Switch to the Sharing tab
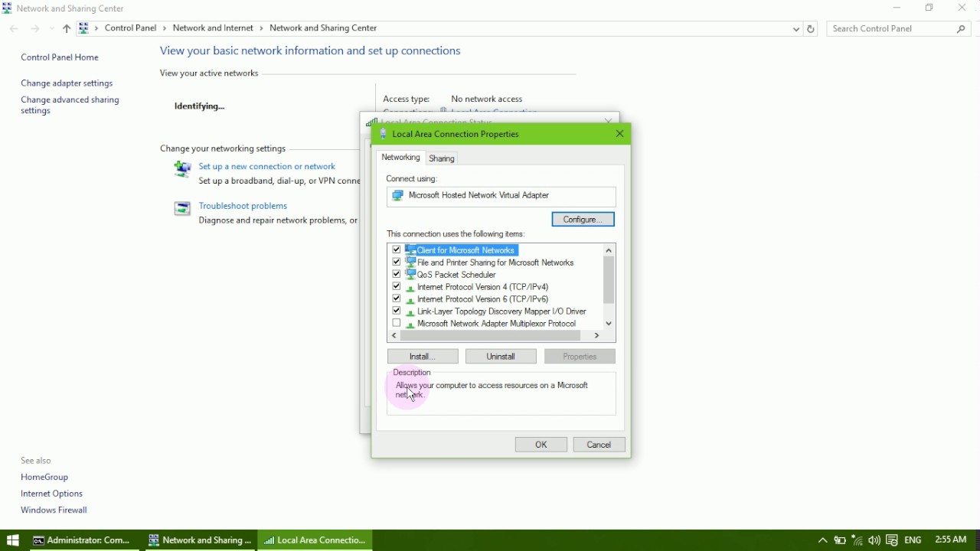Screen dimensions: 980x551 click(x=443, y=159)
